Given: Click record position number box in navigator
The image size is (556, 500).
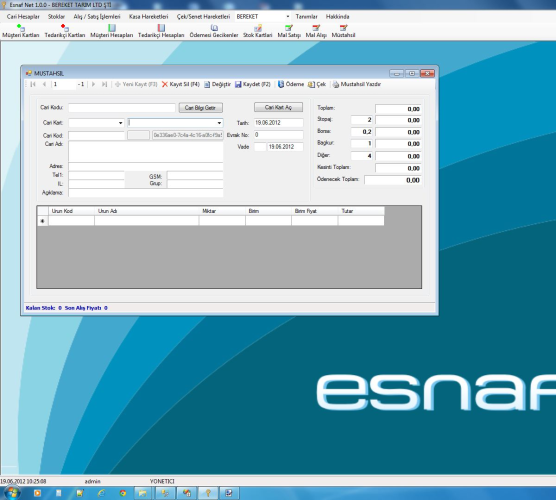Looking at the screenshot, I should click(64, 84).
